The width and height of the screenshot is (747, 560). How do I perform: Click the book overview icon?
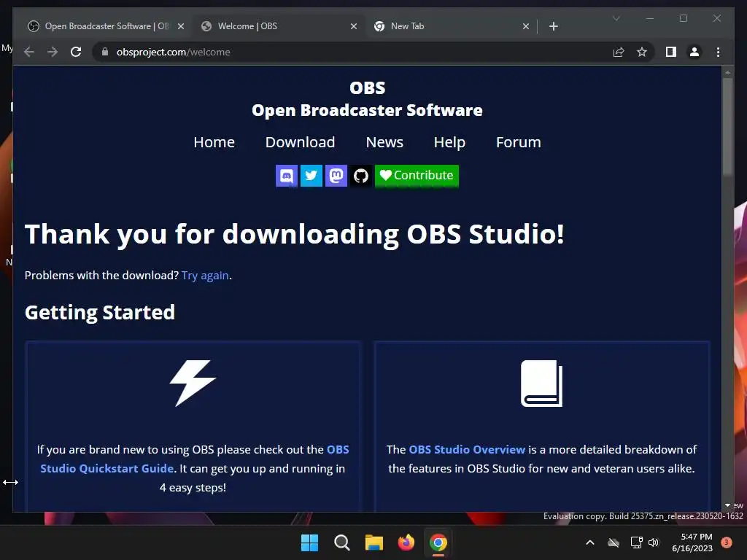tap(542, 384)
